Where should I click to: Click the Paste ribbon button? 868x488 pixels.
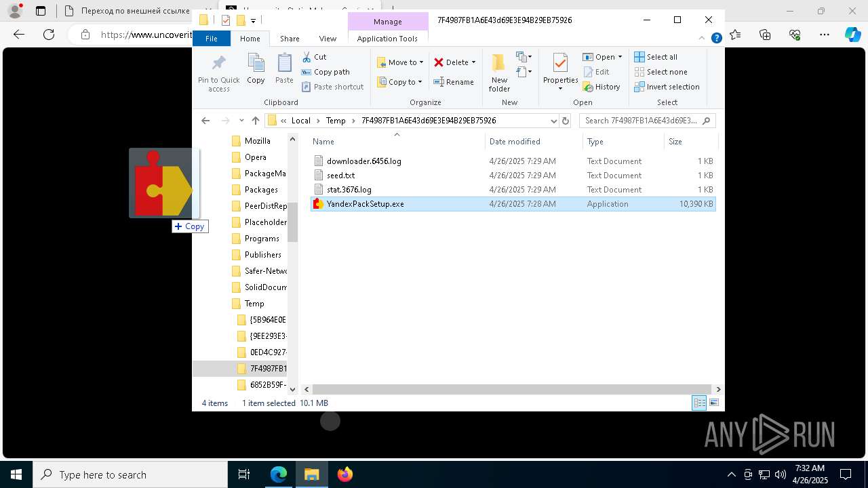coord(284,70)
